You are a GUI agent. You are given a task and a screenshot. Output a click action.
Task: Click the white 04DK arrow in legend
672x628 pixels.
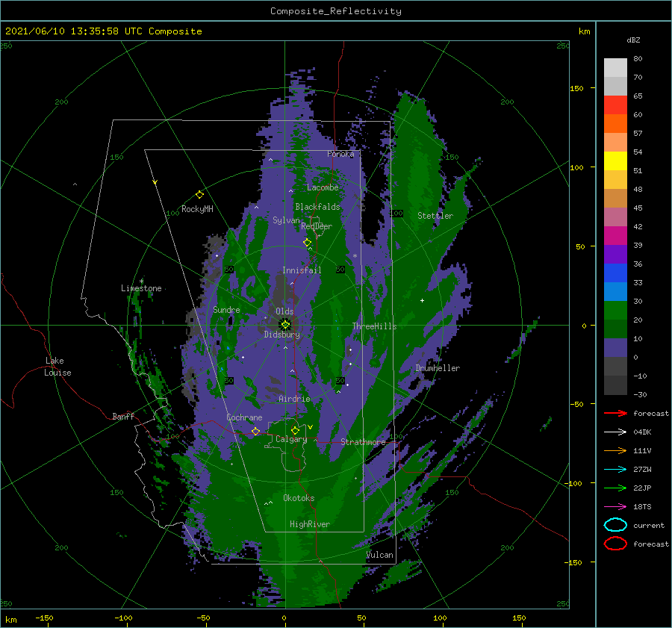(615, 432)
